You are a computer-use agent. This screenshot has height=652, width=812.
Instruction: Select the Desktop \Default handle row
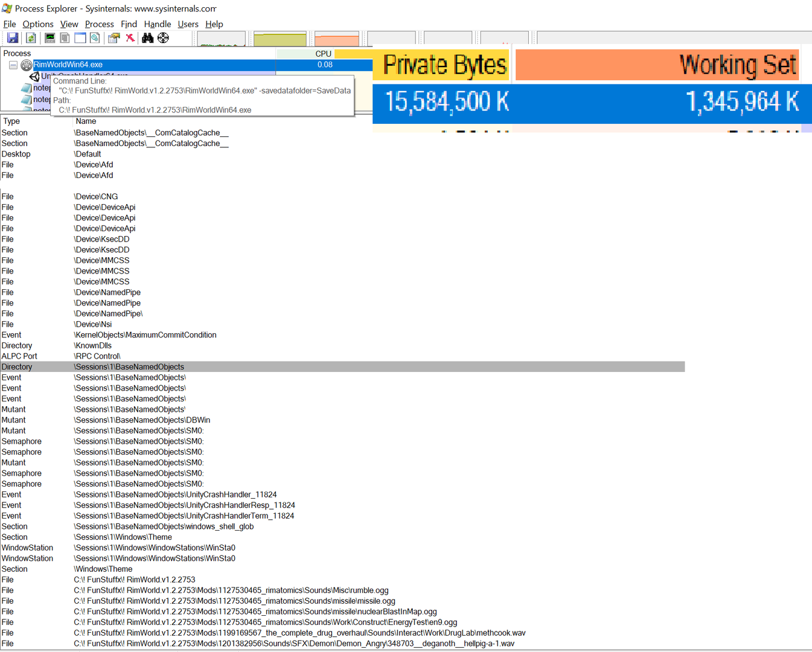[342, 154]
